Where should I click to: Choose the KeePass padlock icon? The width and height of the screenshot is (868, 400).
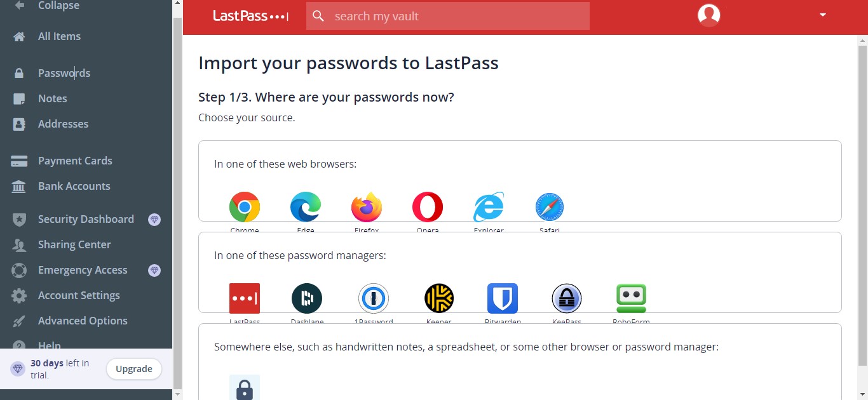[567, 298]
